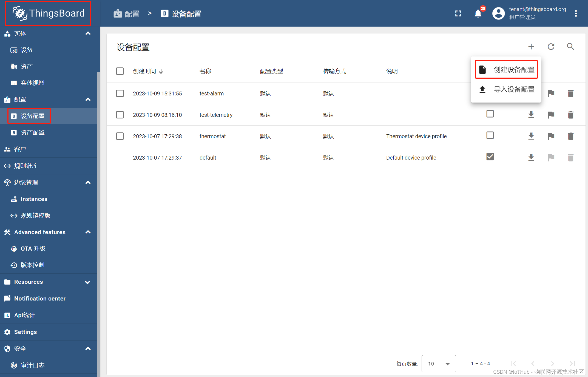Toggle the checkbox on thermostat row
588x377 pixels.
120,136
